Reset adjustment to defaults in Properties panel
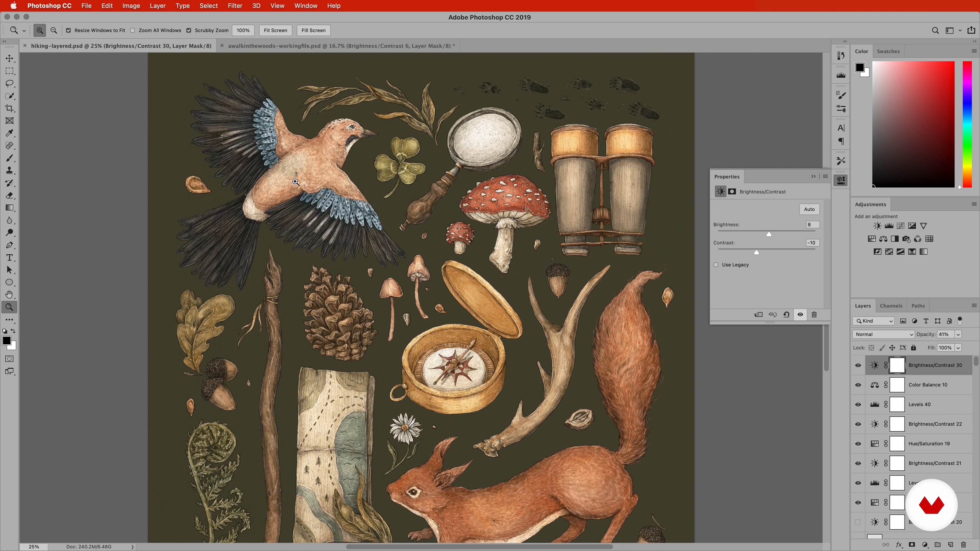This screenshot has height=551, width=980. 786,315
